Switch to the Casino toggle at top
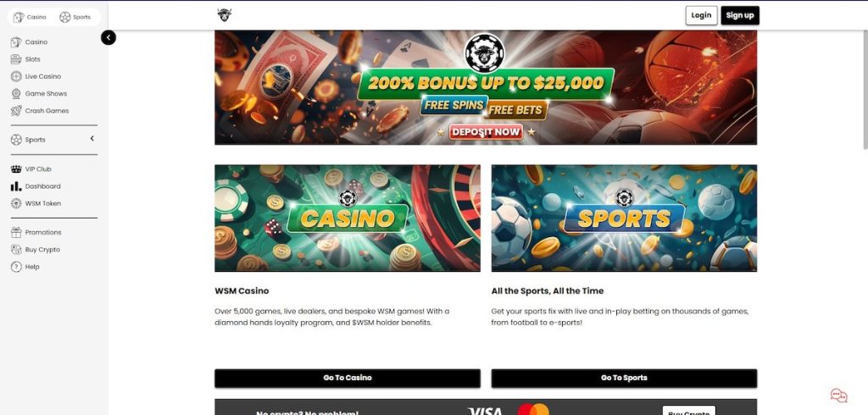The height and width of the screenshot is (415, 868). click(x=30, y=17)
